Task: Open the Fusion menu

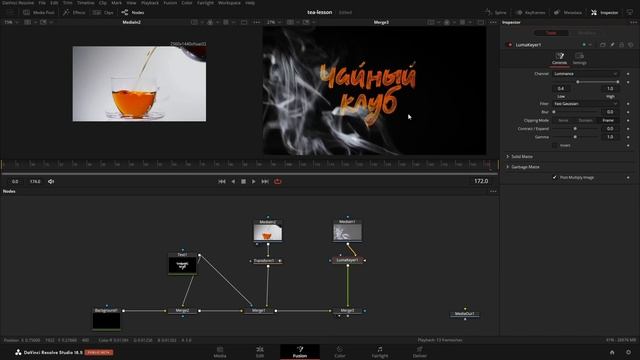Action: pos(170,3)
